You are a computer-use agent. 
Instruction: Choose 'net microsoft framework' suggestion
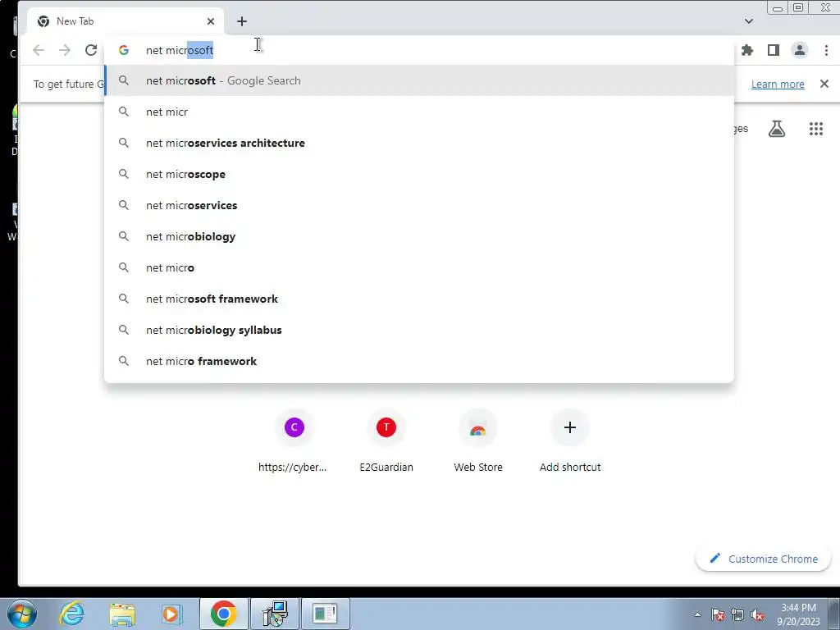[x=419, y=299]
